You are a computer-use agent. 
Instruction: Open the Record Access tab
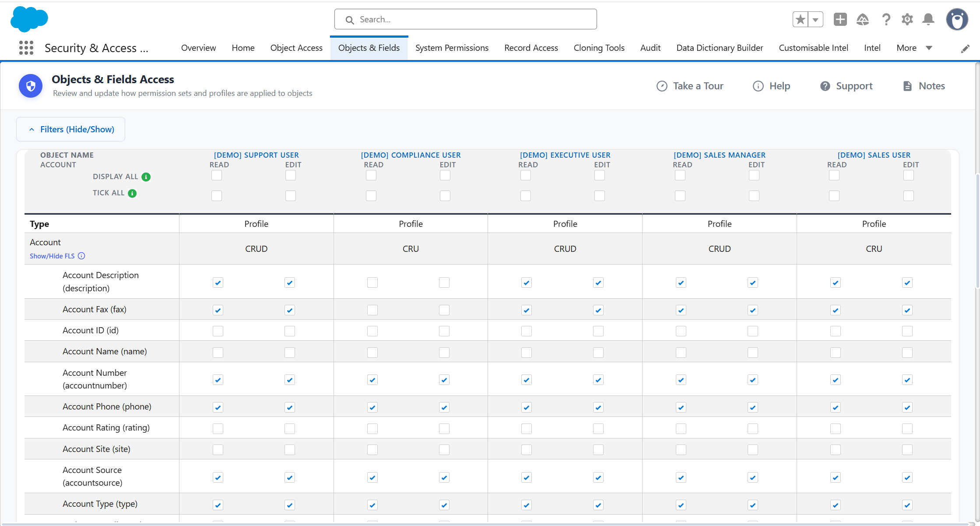tap(531, 48)
